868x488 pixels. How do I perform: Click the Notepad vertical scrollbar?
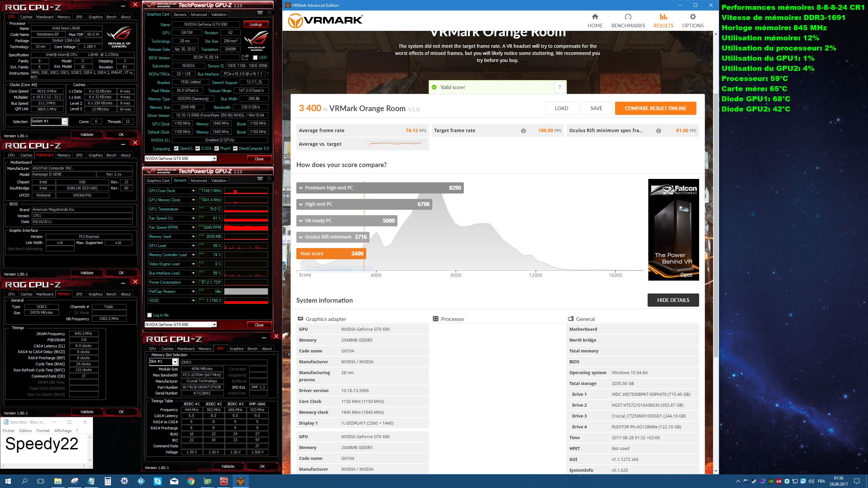pyautogui.click(x=90, y=449)
